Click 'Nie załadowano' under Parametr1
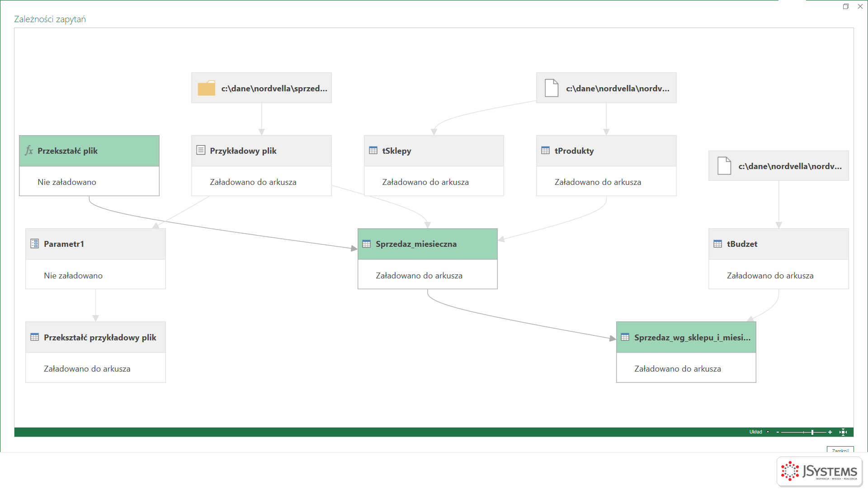 73,276
